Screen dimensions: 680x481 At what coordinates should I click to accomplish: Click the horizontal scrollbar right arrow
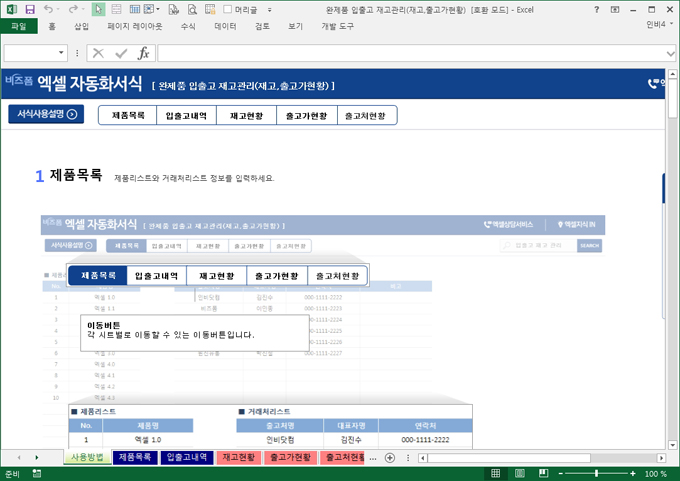tap(661, 458)
